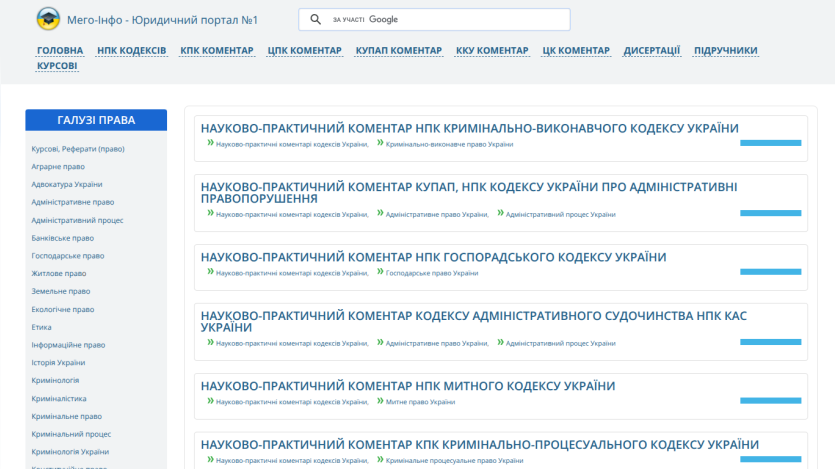
Task: Select Курсові, Реферати (право) in sidebar
Action: tap(78, 149)
